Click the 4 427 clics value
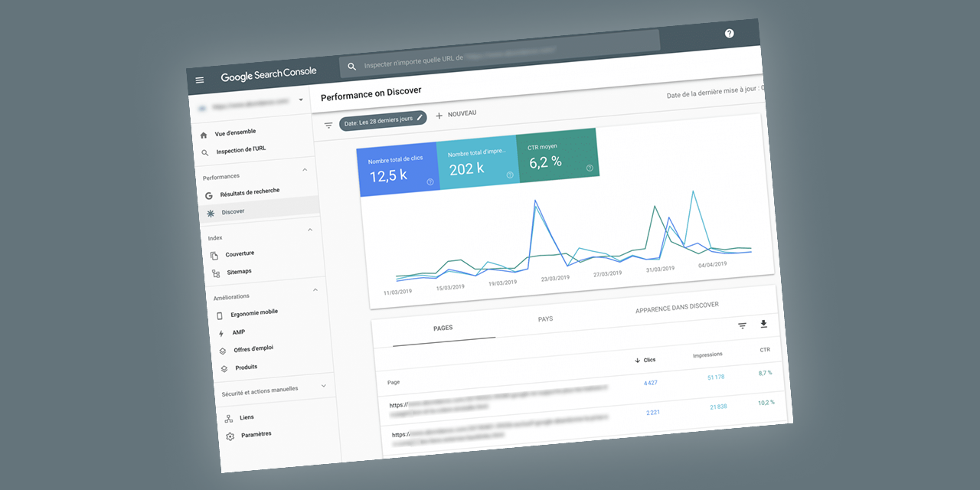Image resolution: width=980 pixels, height=490 pixels. (650, 383)
